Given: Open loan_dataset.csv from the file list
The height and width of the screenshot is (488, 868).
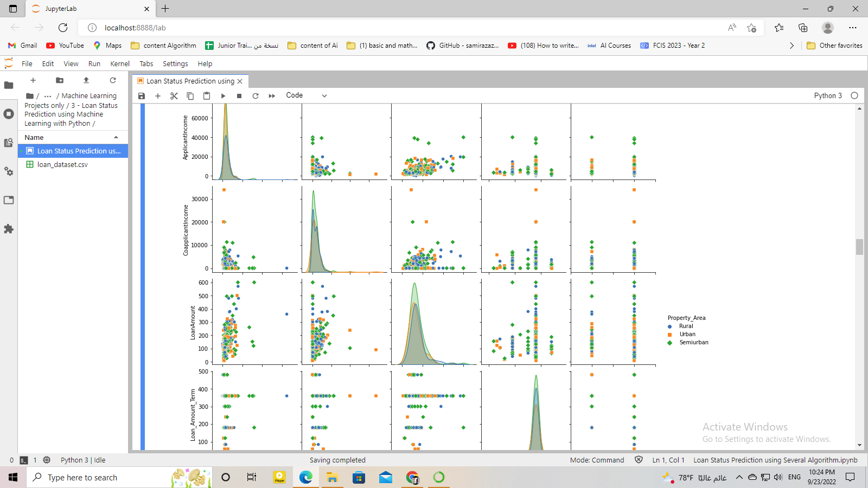Looking at the screenshot, I should coord(62,164).
